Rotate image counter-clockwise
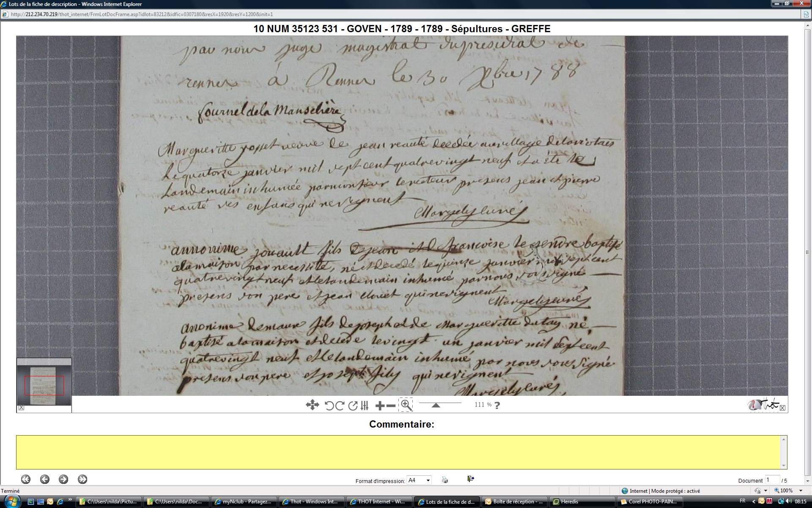 click(x=329, y=406)
